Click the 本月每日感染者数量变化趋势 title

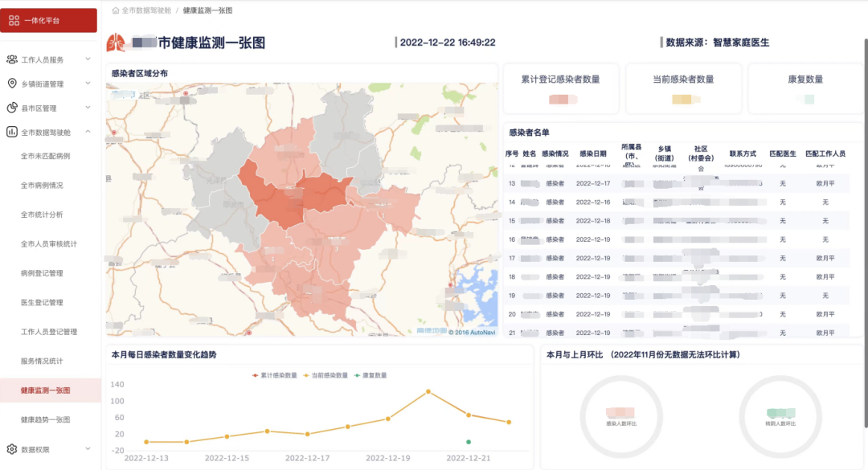[x=164, y=355]
